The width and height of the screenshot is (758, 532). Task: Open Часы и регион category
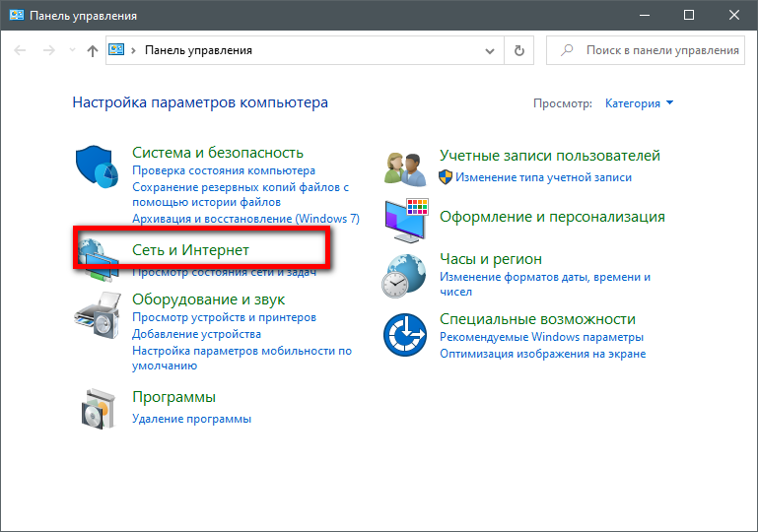pyautogui.click(x=491, y=258)
